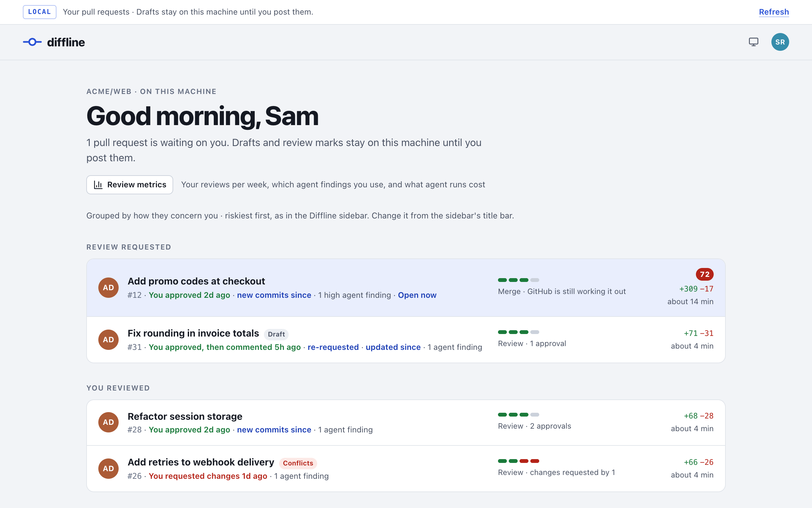Click 'new commits since' on PR #12
This screenshot has height=508, width=812.
(x=274, y=295)
